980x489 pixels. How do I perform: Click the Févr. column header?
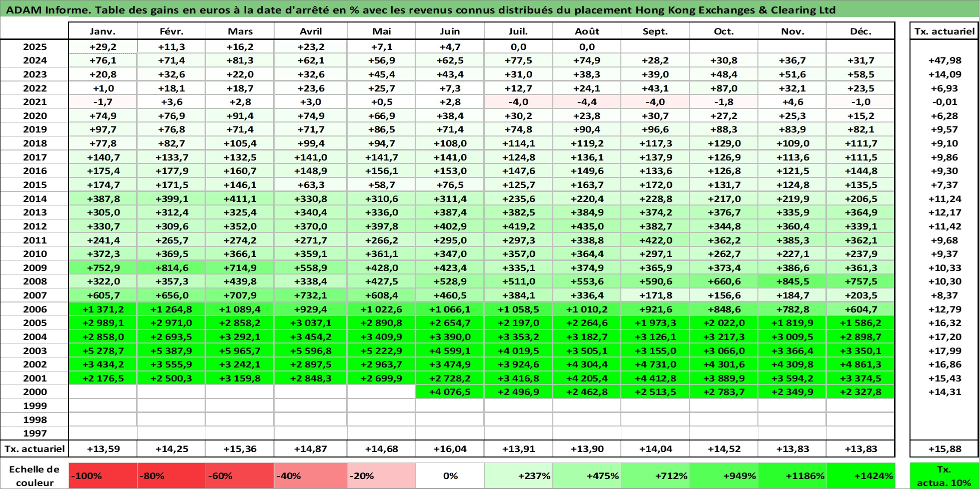tap(171, 31)
